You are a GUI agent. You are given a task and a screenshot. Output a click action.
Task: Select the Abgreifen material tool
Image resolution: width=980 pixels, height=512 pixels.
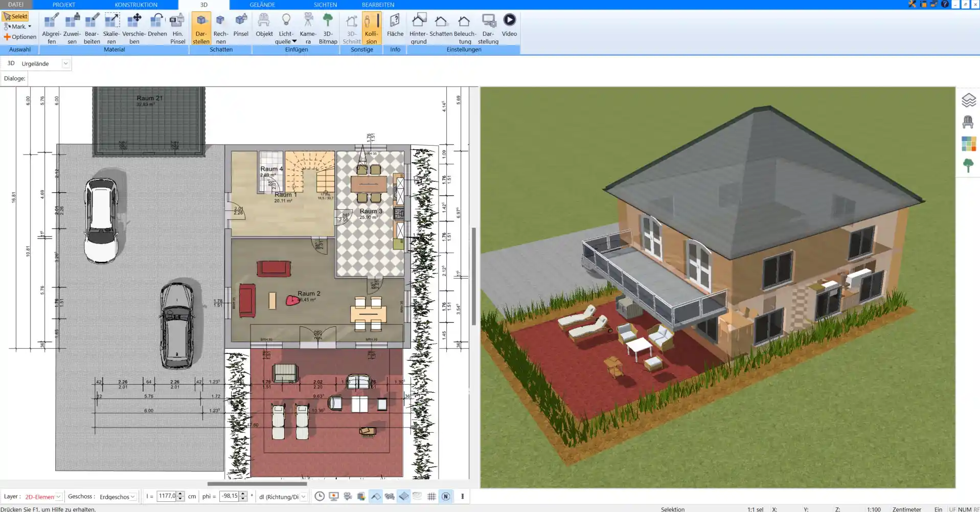[51, 27]
